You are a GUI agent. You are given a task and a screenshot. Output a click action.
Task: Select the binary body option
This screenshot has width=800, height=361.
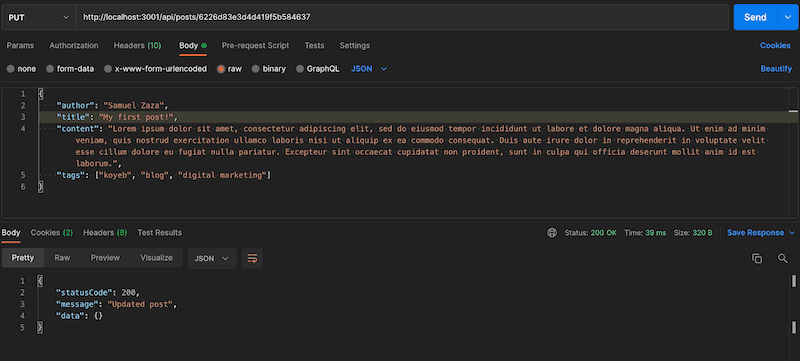point(269,69)
